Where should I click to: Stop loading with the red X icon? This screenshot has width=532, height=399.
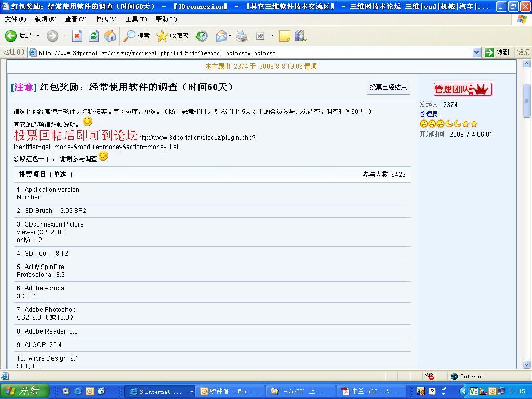tap(77, 36)
